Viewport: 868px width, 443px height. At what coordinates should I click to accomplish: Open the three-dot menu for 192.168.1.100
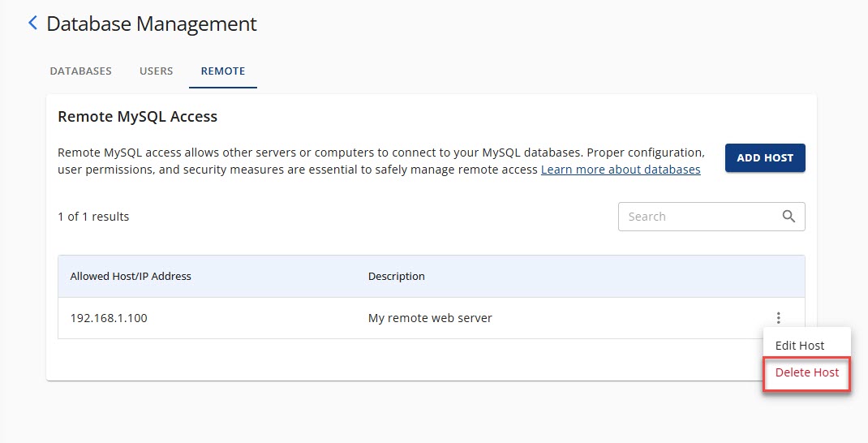(x=778, y=318)
